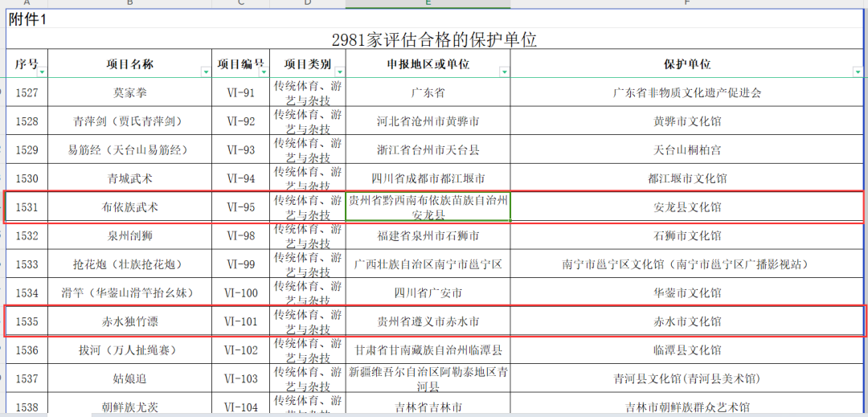
Task: Click the 赤水独竹漂 project name cell
Action: (130, 321)
